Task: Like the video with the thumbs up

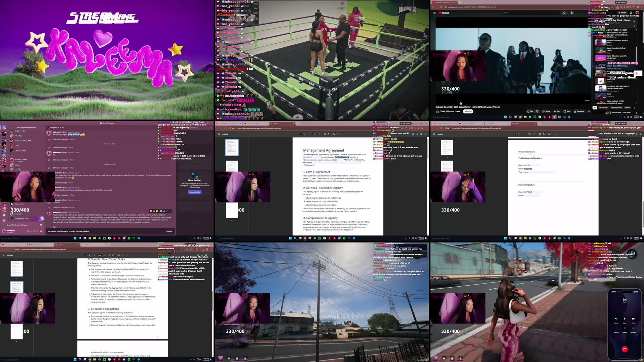Action: [x=528, y=111]
